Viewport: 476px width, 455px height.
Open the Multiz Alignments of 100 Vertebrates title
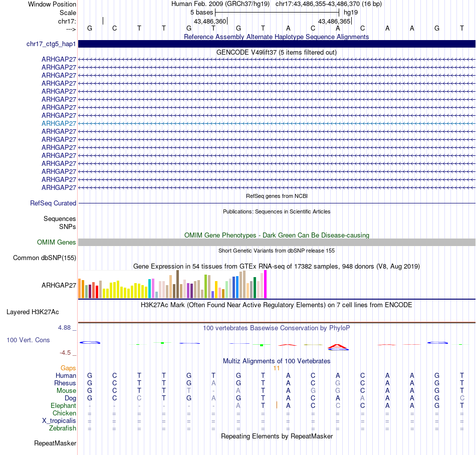click(x=277, y=361)
